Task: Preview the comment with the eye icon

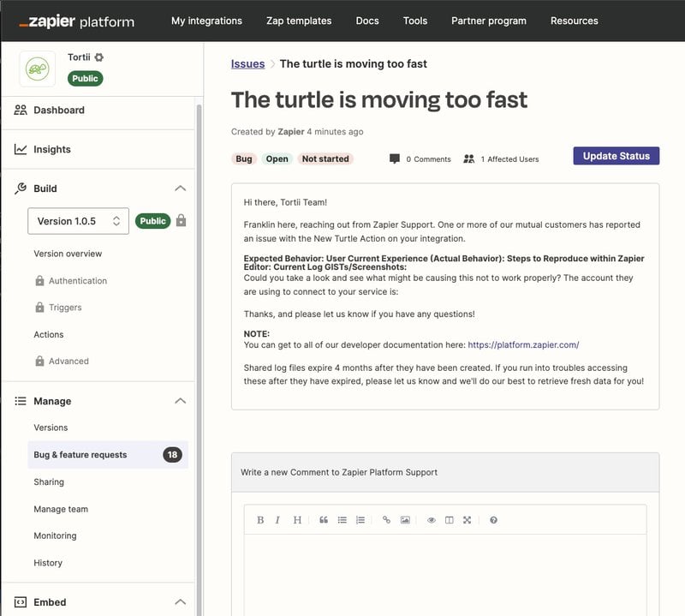Action: tap(433, 520)
